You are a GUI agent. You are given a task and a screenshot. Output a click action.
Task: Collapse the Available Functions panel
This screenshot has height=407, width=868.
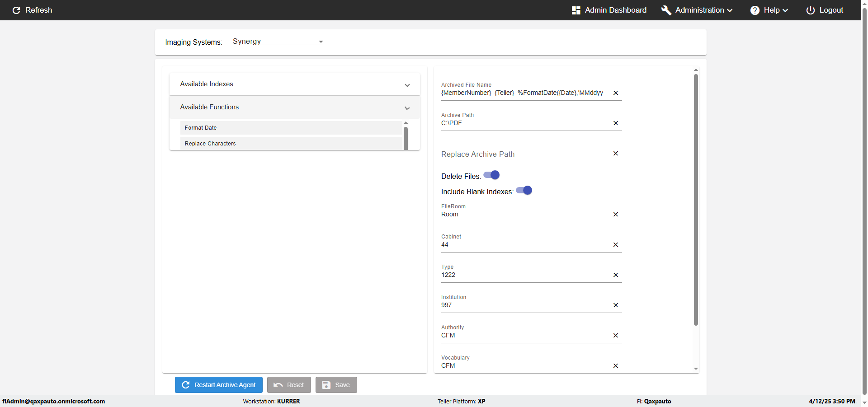[294, 108]
